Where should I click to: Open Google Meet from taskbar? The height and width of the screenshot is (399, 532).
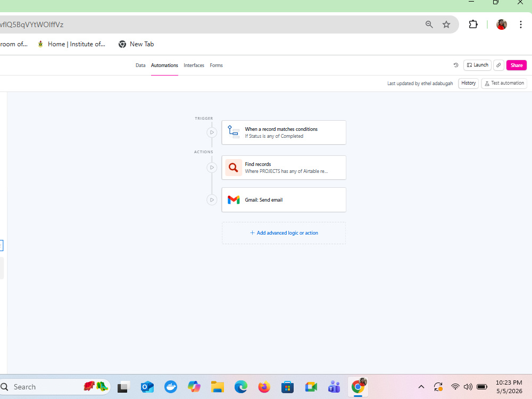(311, 387)
